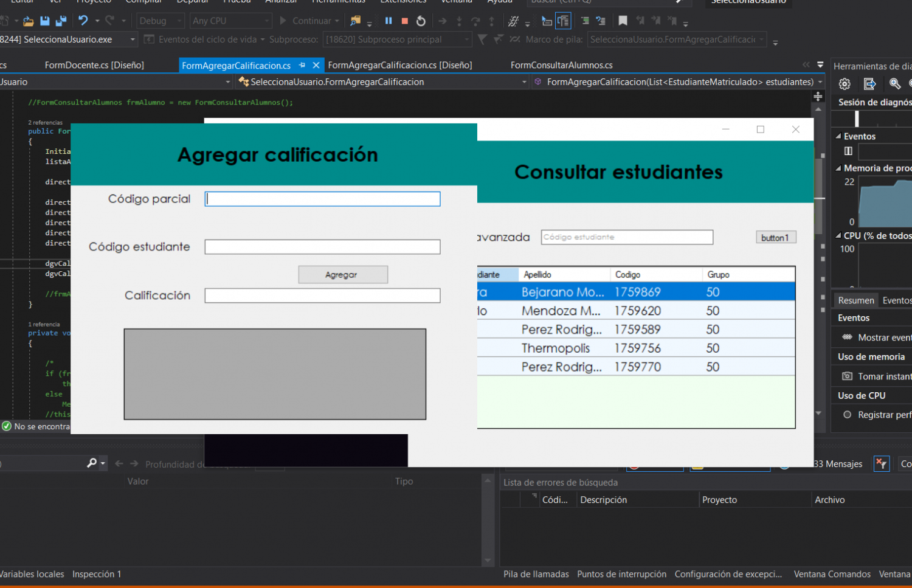The height and width of the screenshot is (588, 912).
Task: Click the tab overflow dropdown arrow icon
Action: tap(820, 64)
